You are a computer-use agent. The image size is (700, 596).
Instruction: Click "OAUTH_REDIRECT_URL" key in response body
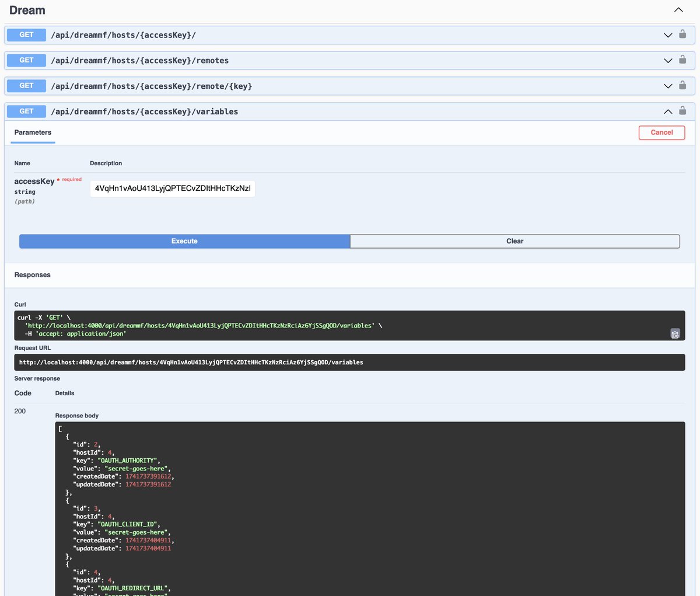[x=134, y=588]
